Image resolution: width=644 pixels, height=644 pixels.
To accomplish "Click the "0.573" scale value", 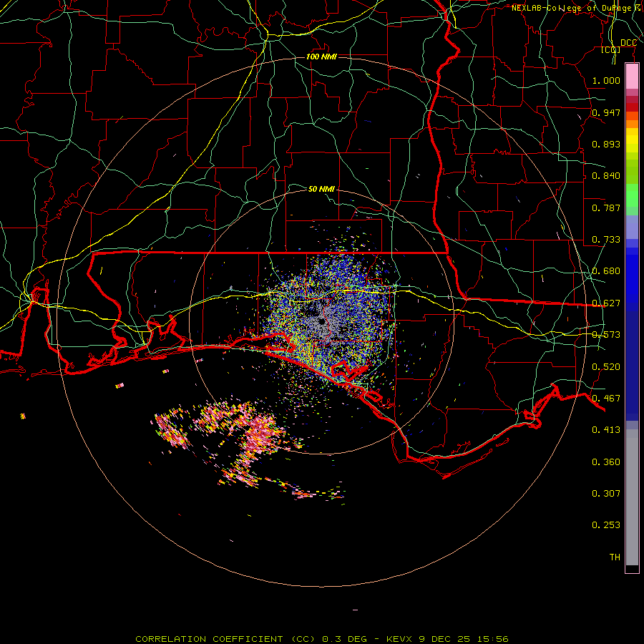I will tap(606, 335).
